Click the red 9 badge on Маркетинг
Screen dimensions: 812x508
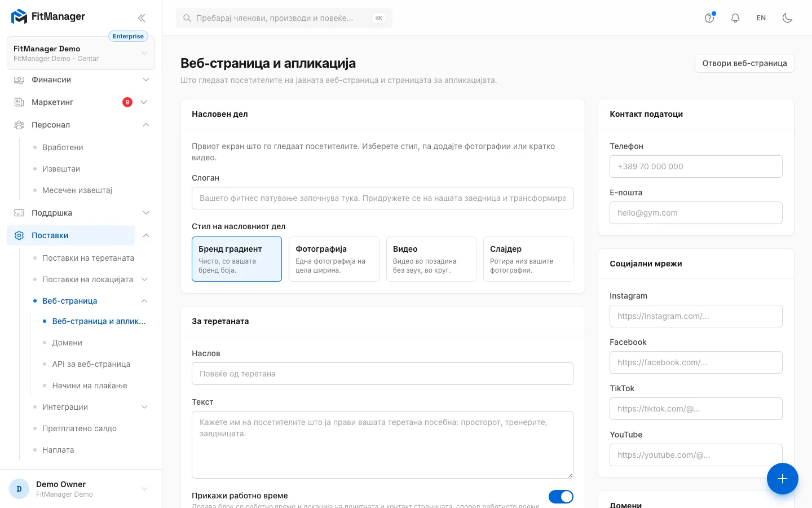127,102
